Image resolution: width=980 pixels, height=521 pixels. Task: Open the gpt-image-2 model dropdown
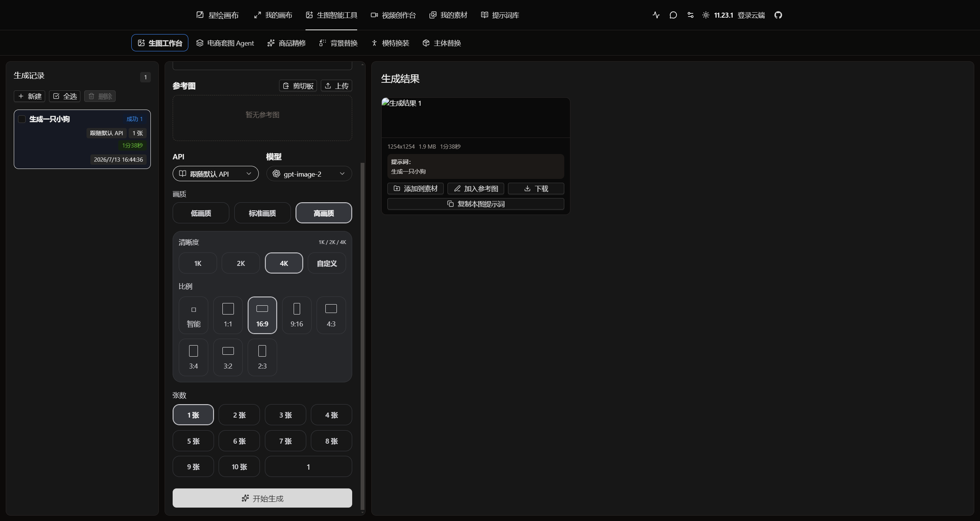(309, 174)
